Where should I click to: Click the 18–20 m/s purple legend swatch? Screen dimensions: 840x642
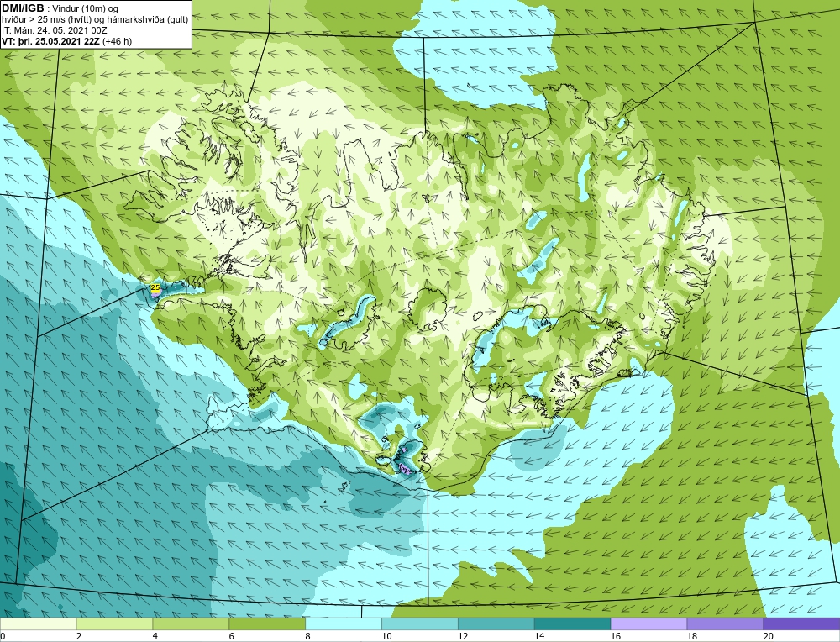tap(725, 624)
